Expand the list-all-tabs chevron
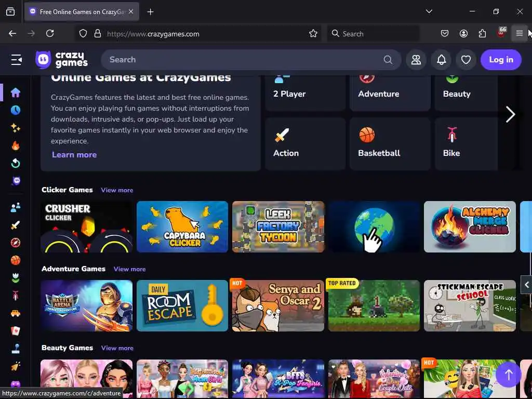Image resolution: width=532 pixels, height=399 pixels. 429,11
